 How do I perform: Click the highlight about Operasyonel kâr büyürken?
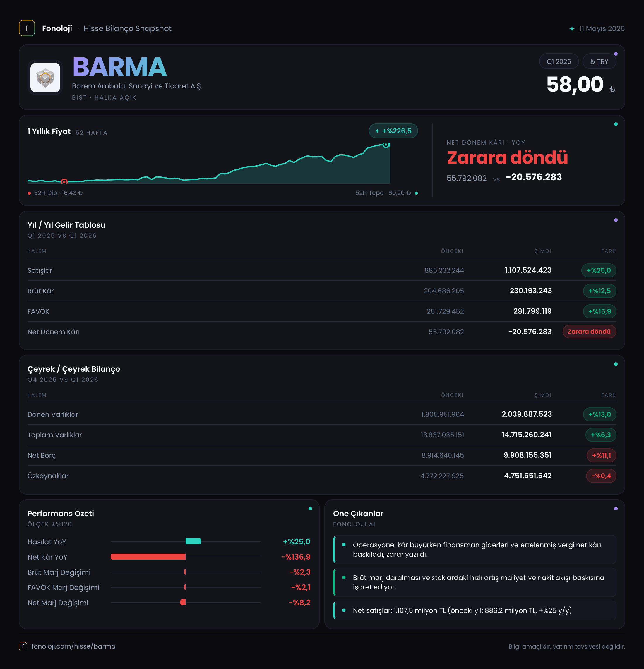coord(475,550)
